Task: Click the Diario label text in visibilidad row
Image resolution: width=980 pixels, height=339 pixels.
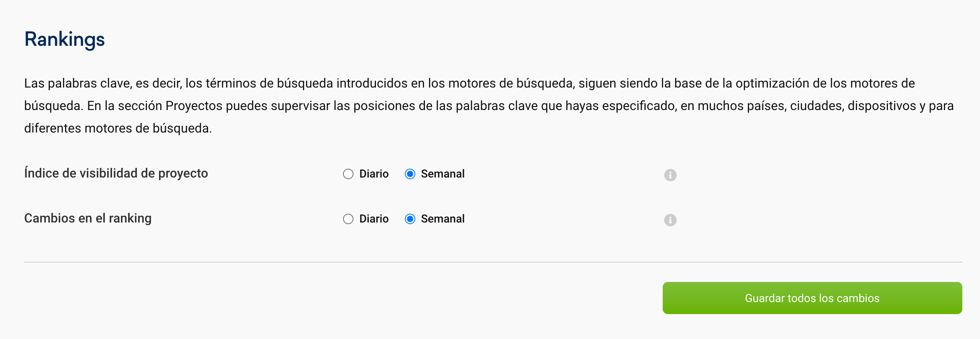Action: click(x=374, y=174)
